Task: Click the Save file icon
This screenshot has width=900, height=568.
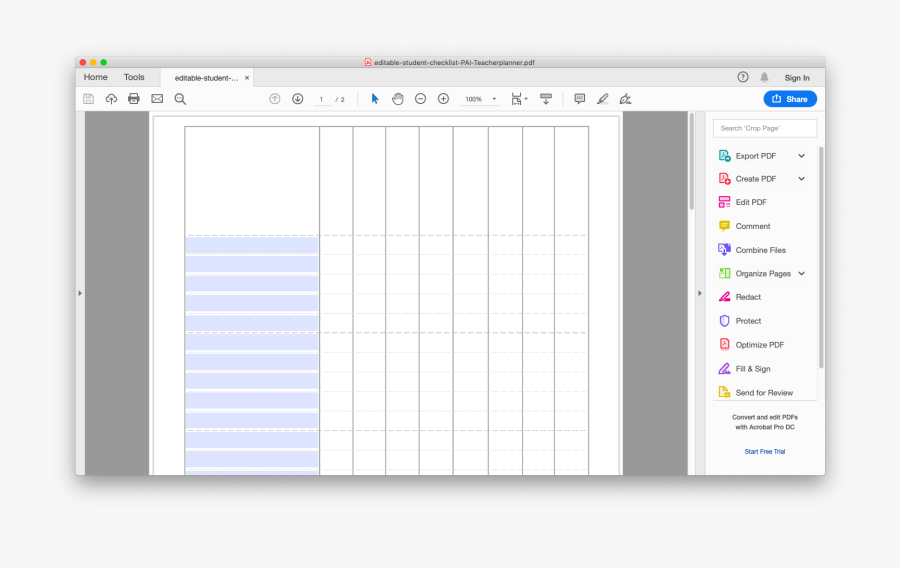Action: [x=88, y=99]
